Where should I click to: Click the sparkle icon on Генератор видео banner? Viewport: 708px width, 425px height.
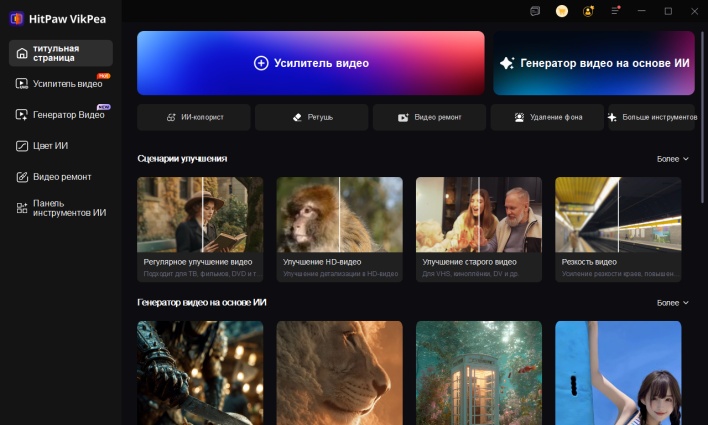point(507,63)
